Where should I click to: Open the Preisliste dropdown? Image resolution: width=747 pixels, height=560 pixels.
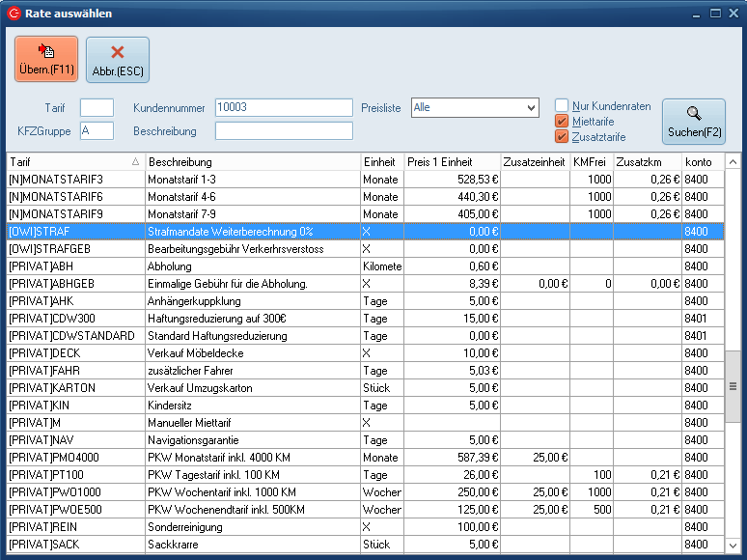tap(531, 107)
